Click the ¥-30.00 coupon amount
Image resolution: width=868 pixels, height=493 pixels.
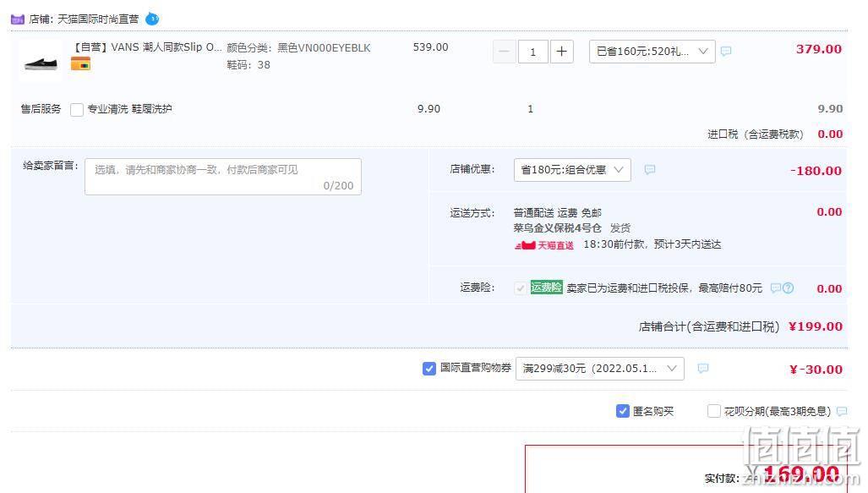816,370
